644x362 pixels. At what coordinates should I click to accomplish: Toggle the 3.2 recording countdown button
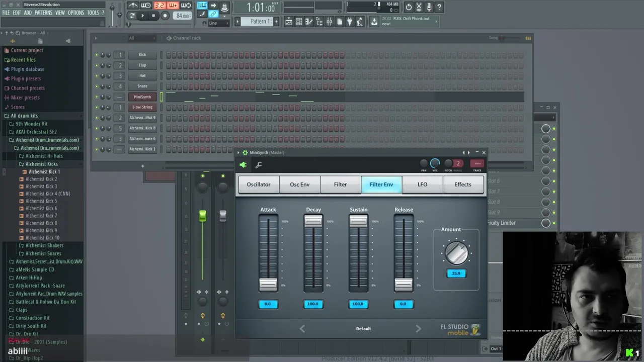[159, 6]
